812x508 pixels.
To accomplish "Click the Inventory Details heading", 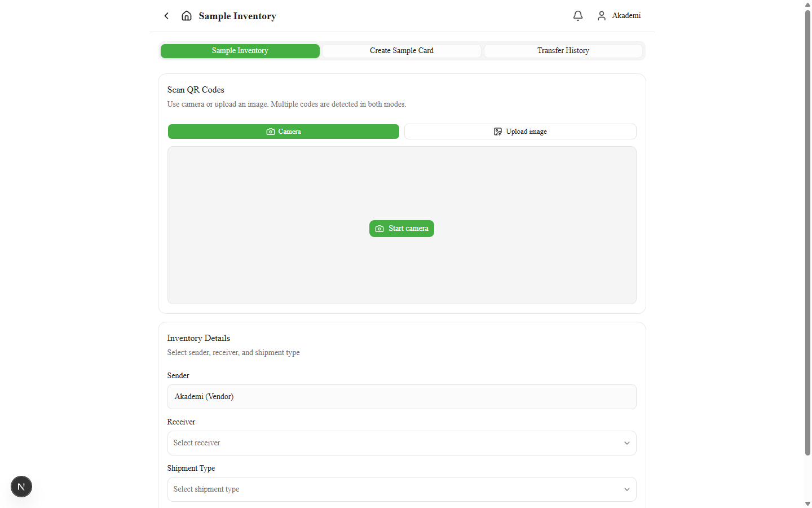I will [x=198, y=338].
